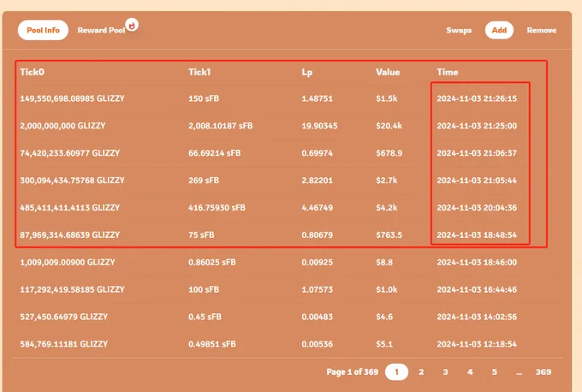582x392 pixels.
Task: Click the timestamp 2024-11-03 14:02:56
Action: point(477,317)
